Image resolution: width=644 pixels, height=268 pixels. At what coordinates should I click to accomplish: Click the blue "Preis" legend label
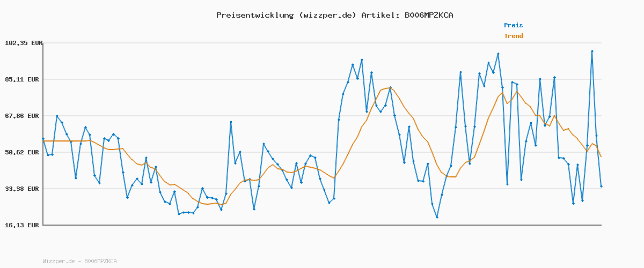coord(513,25)
